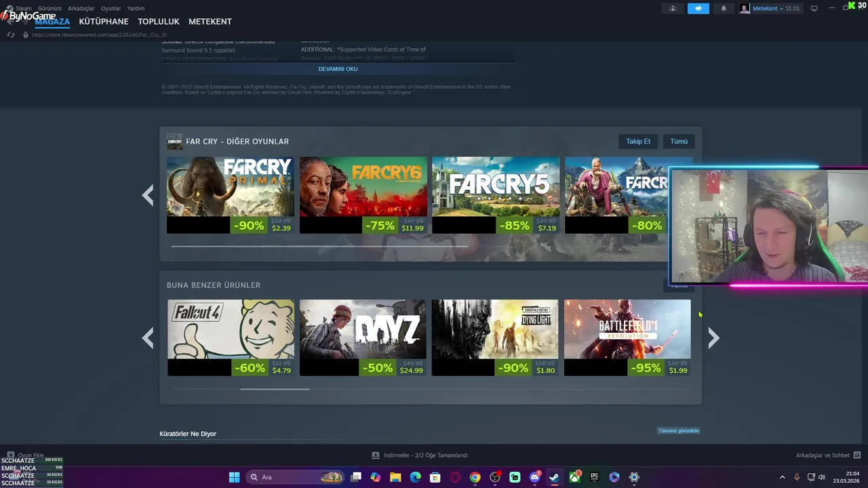This screenshot has height=488, width=868.
Task: Open Epic Games Launcher from the taskbar
Action: point(594,477)
